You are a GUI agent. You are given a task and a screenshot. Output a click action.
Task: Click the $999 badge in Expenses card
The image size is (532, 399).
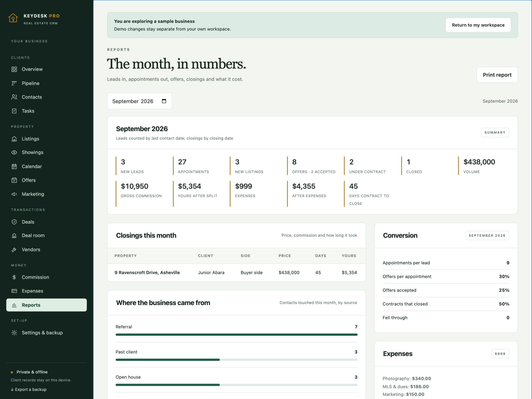[500, 354]
